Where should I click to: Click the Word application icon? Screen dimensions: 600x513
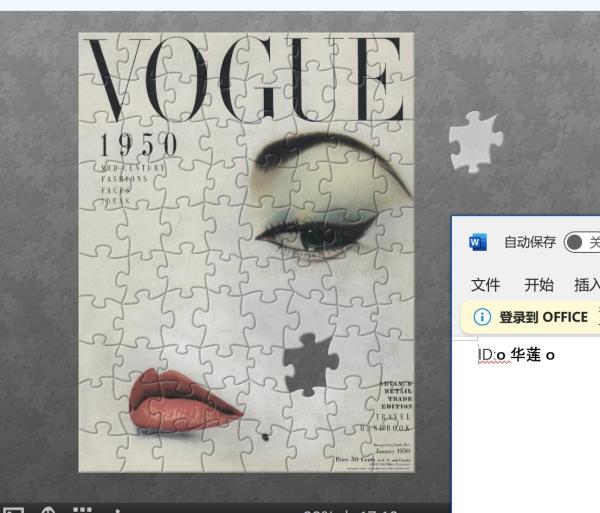tap(478, 242)
